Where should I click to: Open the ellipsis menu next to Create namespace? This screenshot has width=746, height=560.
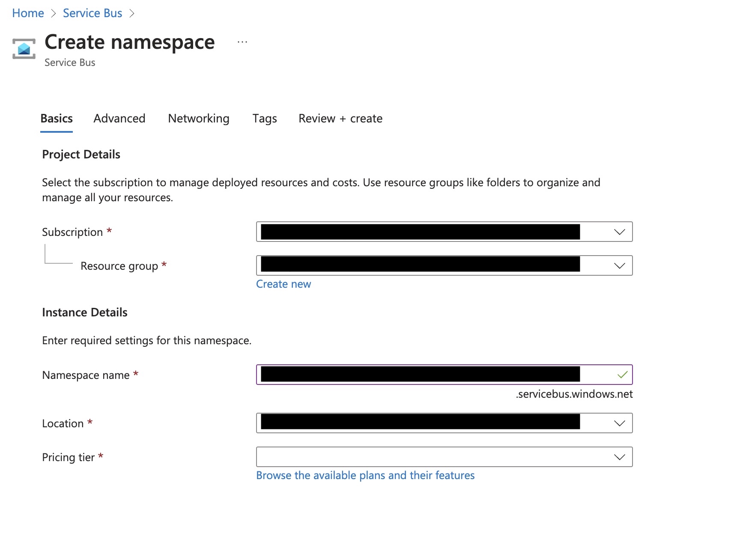(x=242, y=41)
